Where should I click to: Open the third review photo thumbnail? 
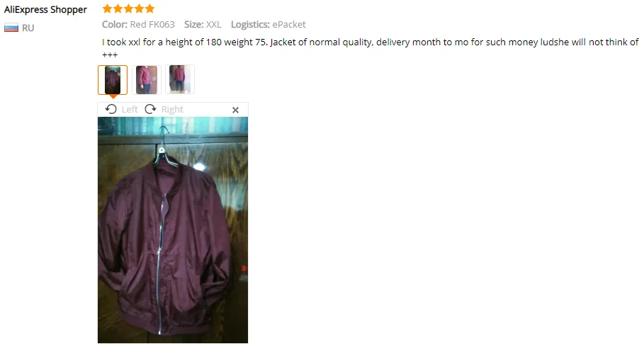(x=179, y=80)
